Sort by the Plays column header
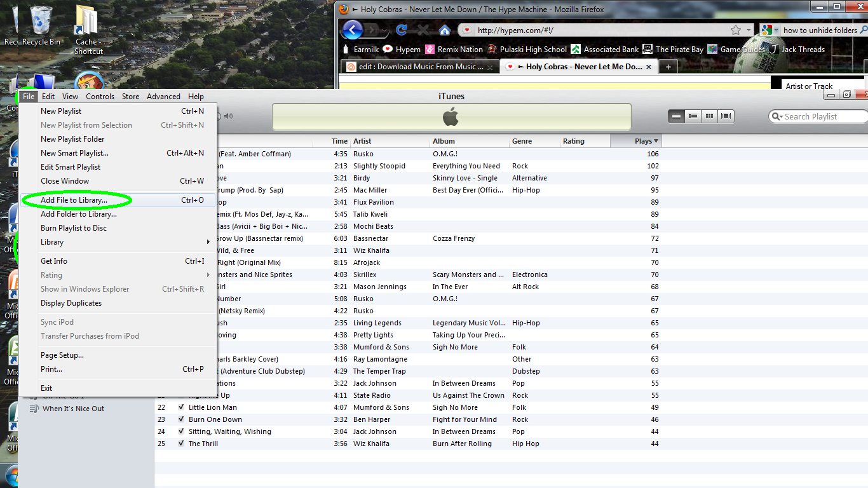868x488 pixels. pos(635,141)
